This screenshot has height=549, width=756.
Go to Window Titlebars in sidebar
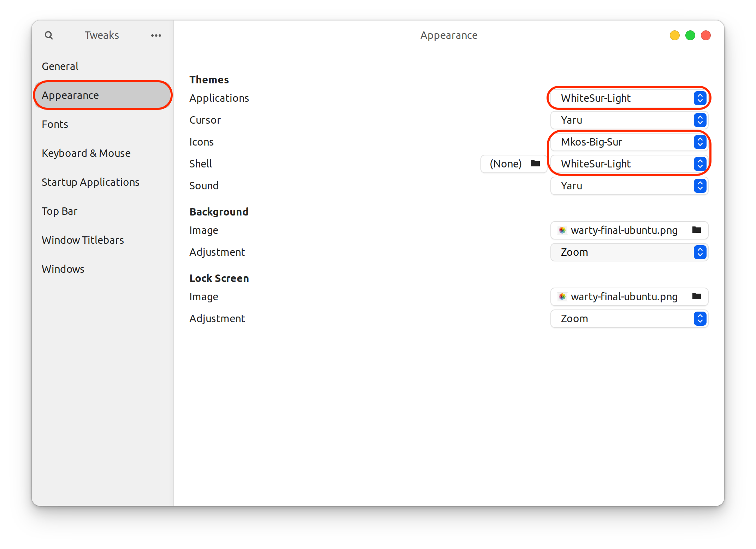pos(83,240)
